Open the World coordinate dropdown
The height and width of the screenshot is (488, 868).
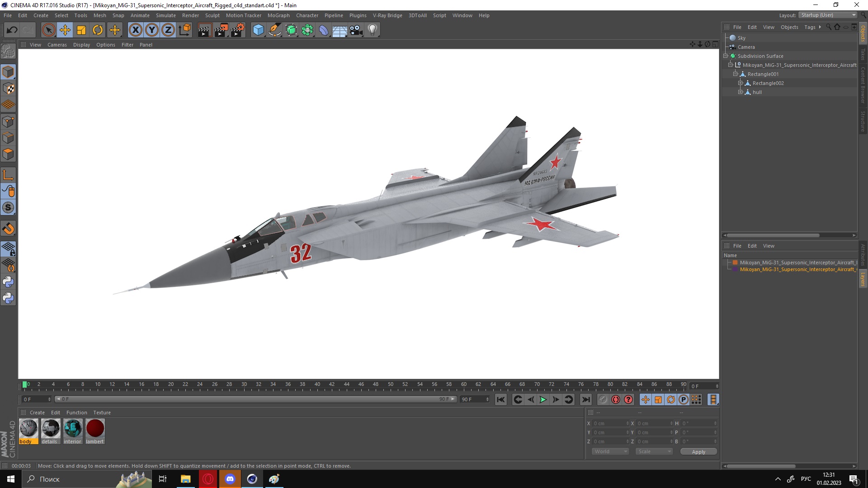coord(610,451)
